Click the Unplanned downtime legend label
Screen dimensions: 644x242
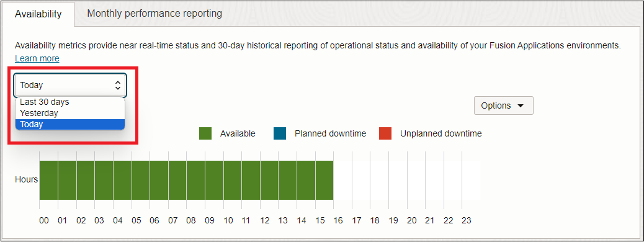coord(441,133)
